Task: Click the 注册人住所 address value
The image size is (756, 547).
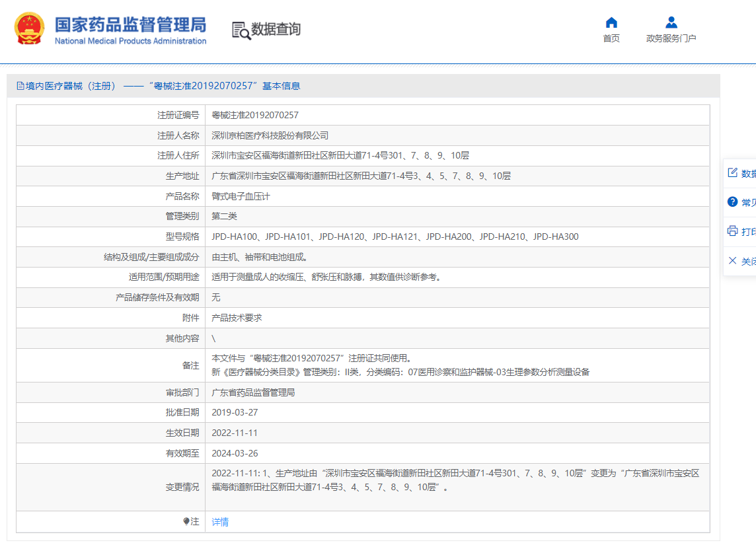Action: pos(340,156)
